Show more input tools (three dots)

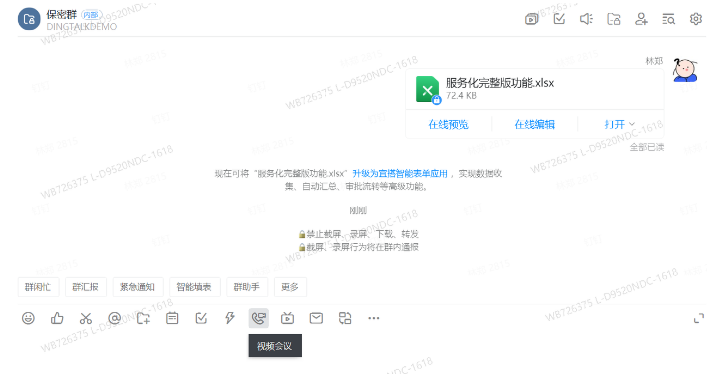coord(374,318)
